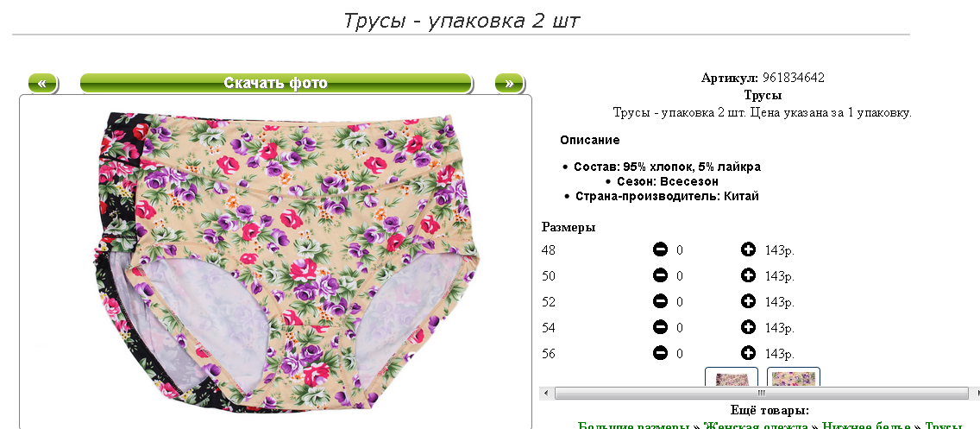Click the horizontal scrollbar thumb
The image size is (980, 429).
pyautogui.click(x=761, y=394)
